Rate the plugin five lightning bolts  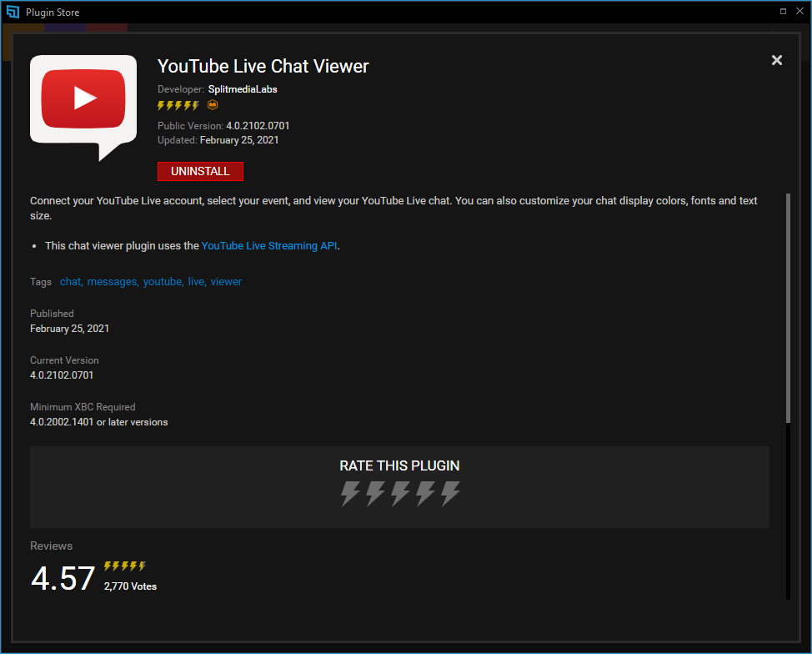450,493
